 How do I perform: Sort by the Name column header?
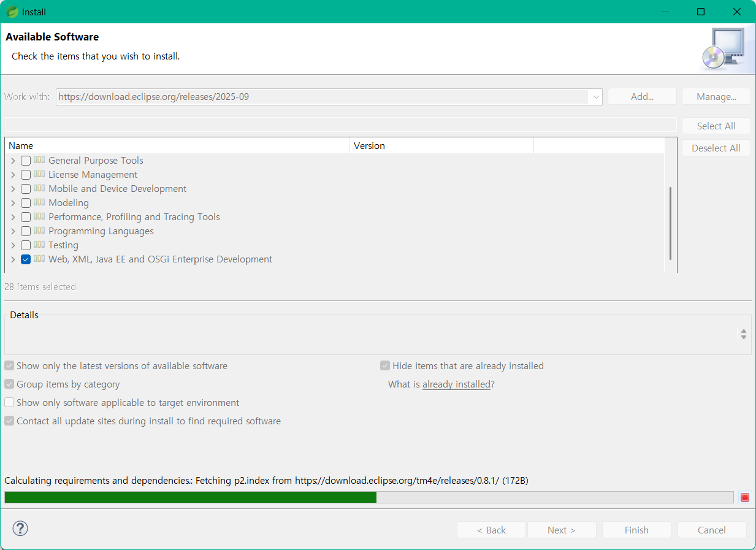pos(177,146)
